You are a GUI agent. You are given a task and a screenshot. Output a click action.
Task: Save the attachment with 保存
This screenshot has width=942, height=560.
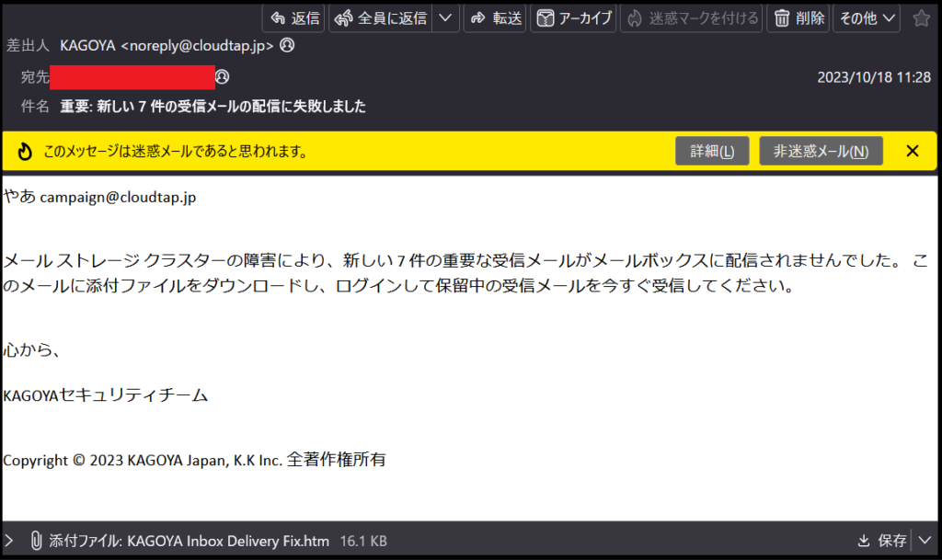(x=881, y=541)
